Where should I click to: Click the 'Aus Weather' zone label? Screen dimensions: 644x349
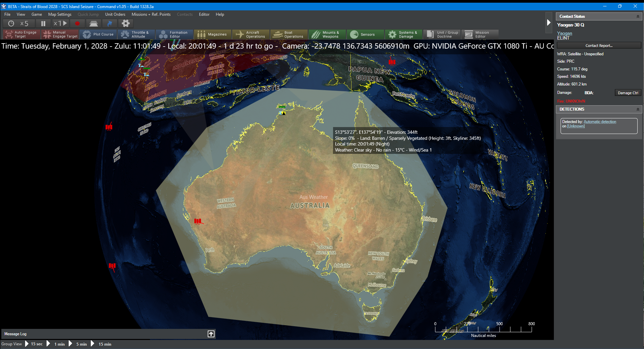[313, 197]
